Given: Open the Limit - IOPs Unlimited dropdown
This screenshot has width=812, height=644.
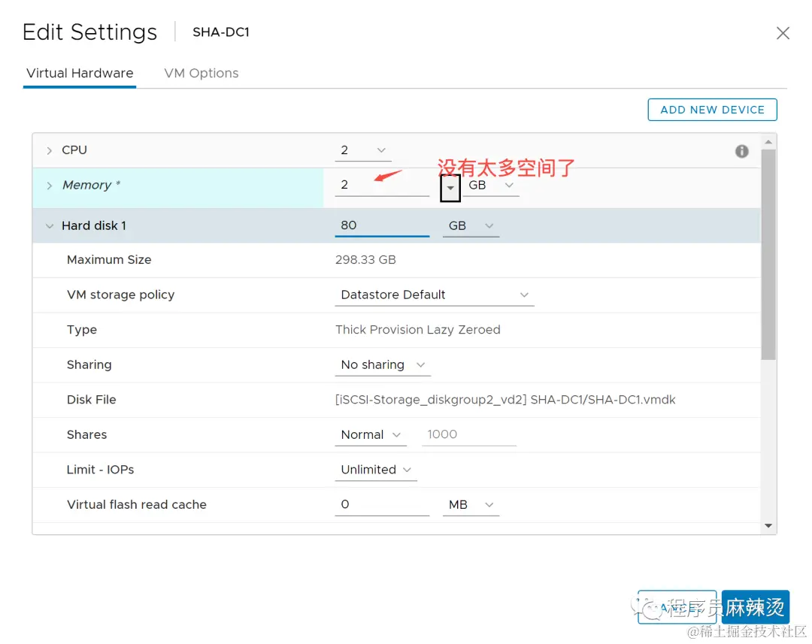Looking at the screenshot, I should click(x=376, y=470).
